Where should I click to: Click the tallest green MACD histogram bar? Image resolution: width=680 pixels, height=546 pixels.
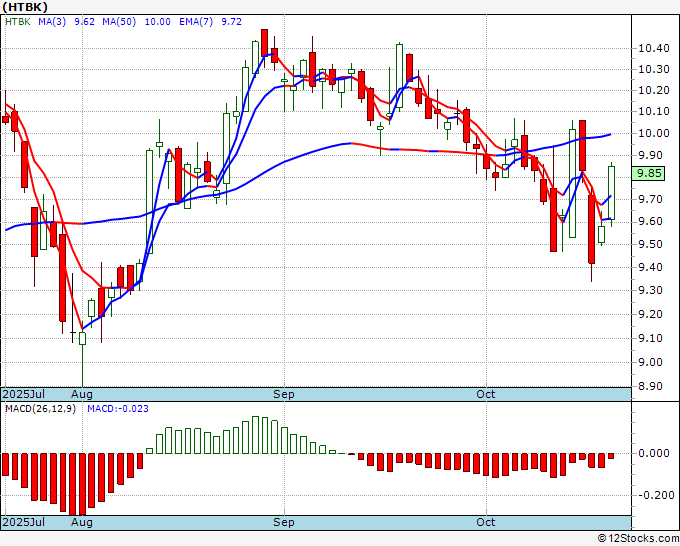(255, 435)
